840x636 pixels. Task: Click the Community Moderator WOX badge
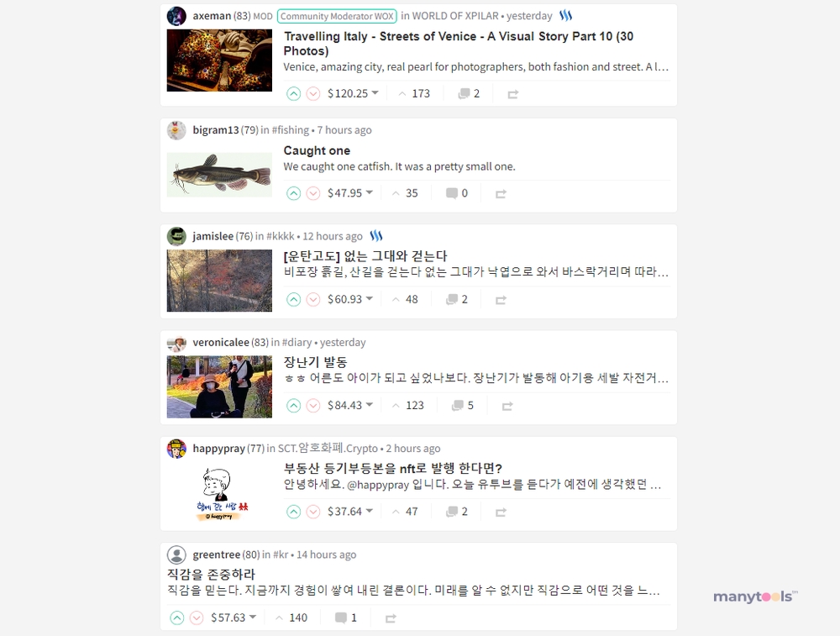click(337, 16)
